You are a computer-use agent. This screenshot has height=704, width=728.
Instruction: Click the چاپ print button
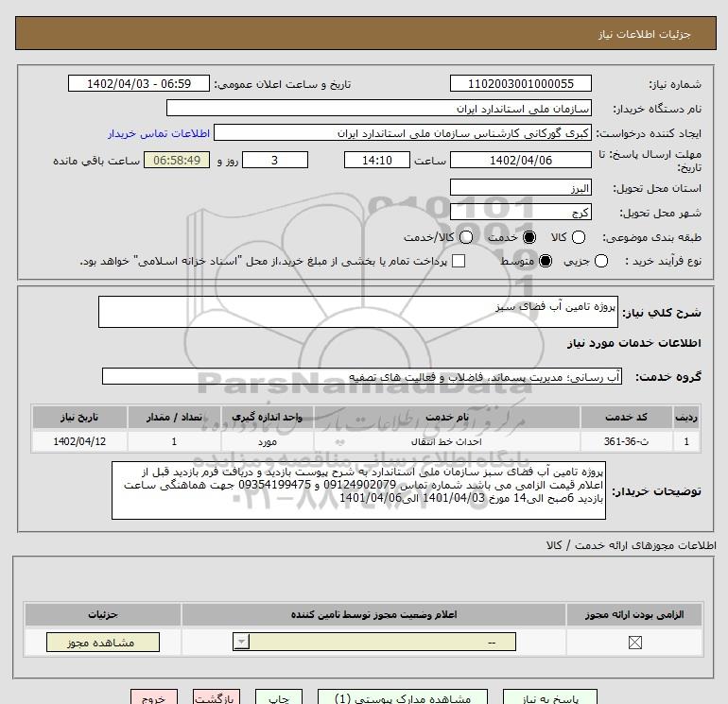tap(279, 697)
